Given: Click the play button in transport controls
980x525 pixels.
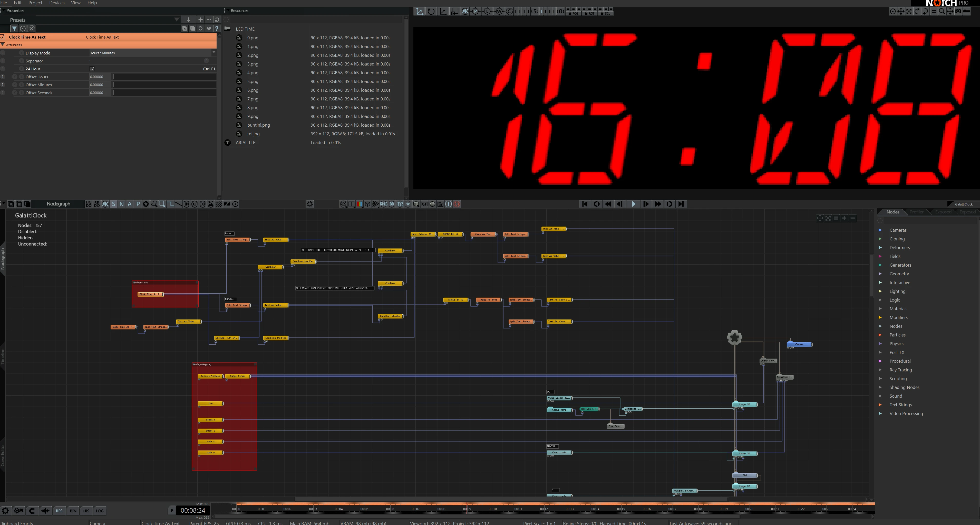Looking at the screenshot, I should click(x=633, y=204).
